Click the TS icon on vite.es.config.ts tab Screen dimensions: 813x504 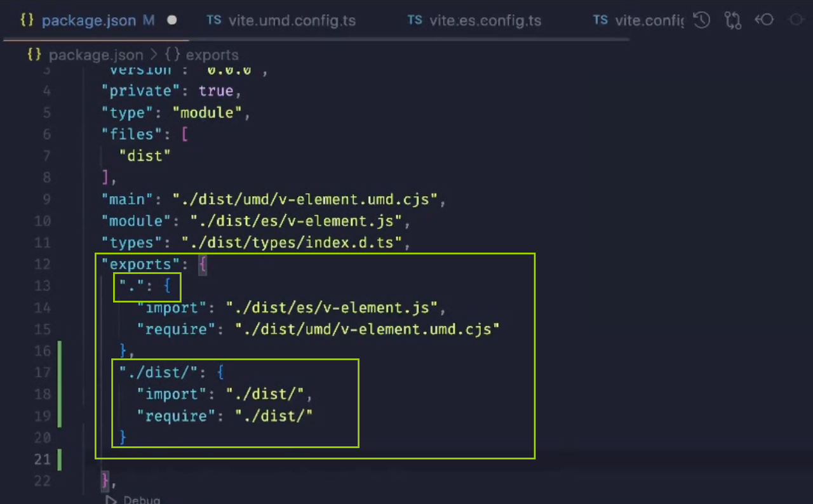point(413,20)
